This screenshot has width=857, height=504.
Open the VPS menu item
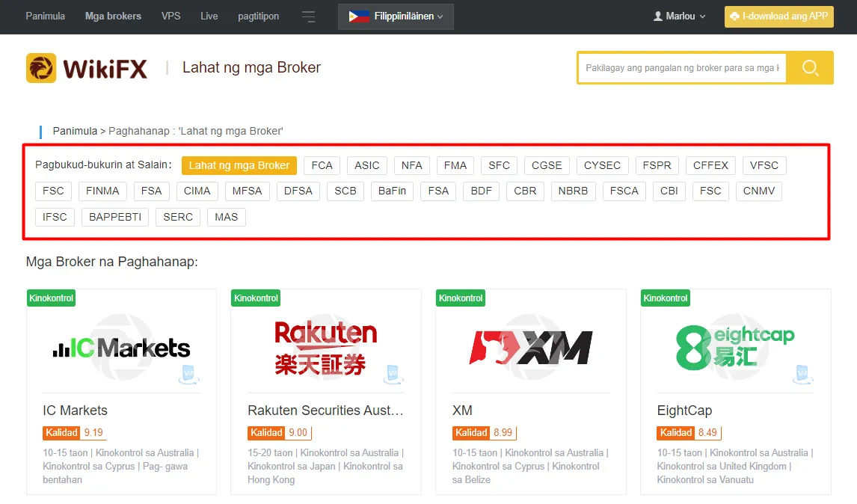point(171,16)
